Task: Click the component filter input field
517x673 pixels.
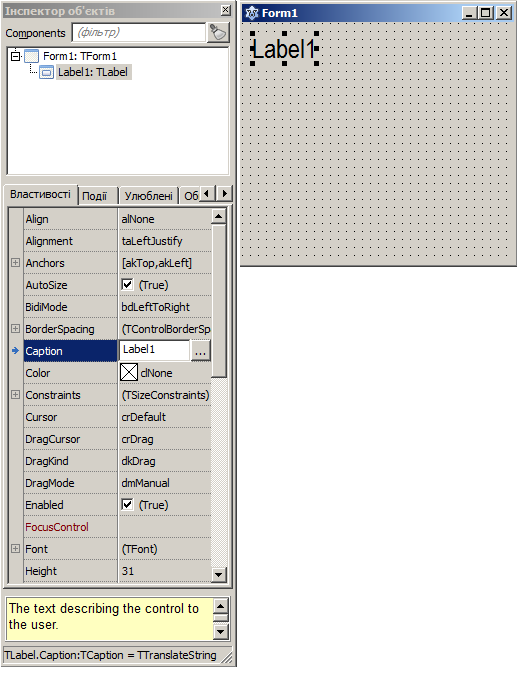Action: 139,33
